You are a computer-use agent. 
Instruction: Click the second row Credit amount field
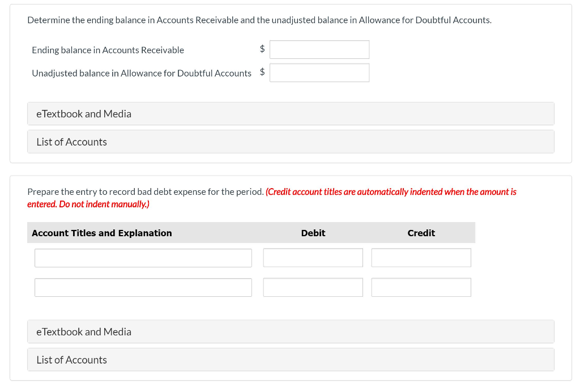tap(421, 287)
